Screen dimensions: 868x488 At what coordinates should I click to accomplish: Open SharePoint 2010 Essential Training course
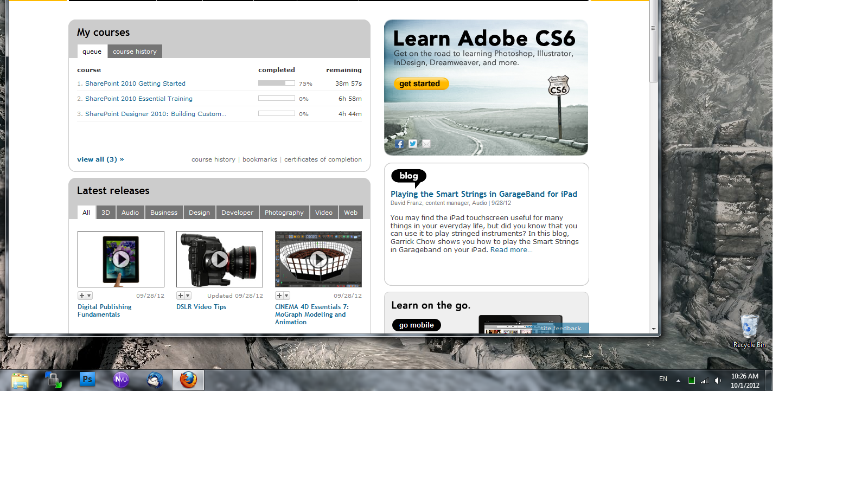tap(139, 99)
